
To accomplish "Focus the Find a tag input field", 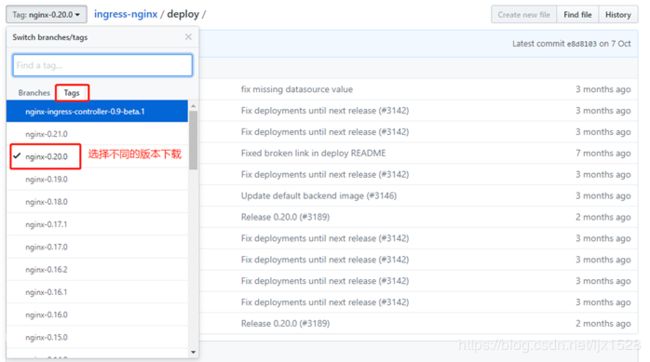I will [102, 65].
